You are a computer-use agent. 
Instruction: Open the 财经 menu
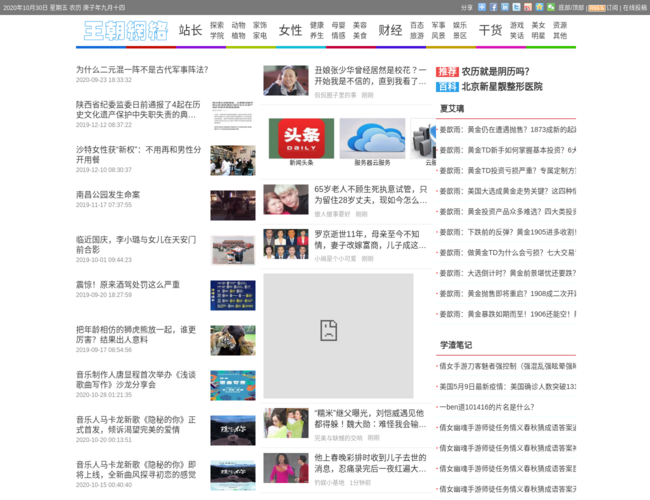390,30
